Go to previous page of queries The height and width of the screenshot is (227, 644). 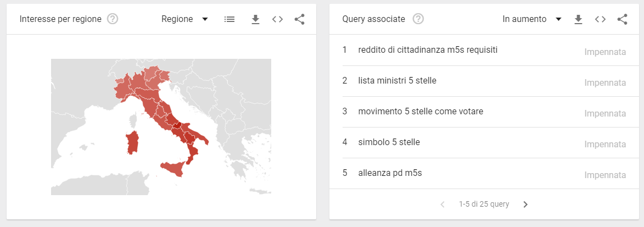[x=443, y=204]
